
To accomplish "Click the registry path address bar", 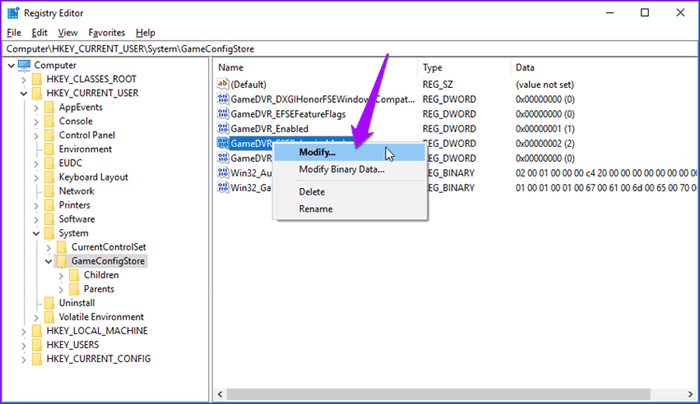I will point(350,48).
